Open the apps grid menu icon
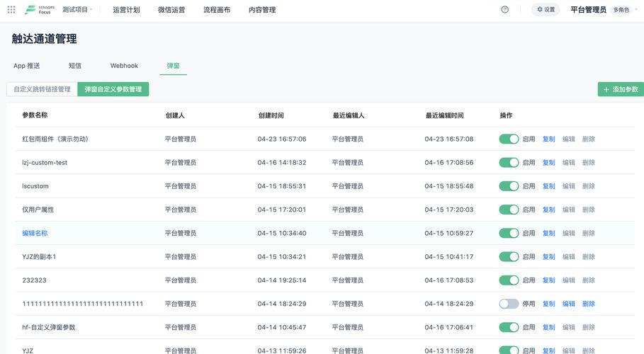644x354 pixels. (11, 9)
